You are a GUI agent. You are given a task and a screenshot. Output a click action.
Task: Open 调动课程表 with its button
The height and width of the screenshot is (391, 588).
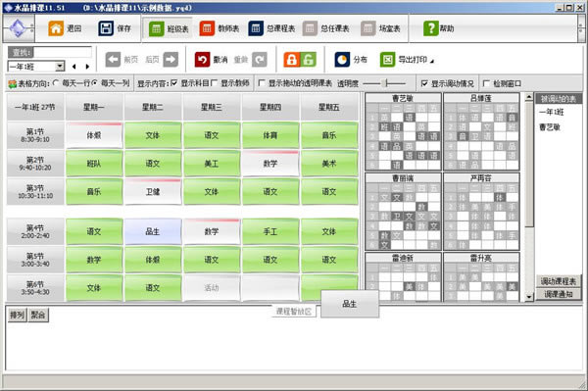pos(558,281)
